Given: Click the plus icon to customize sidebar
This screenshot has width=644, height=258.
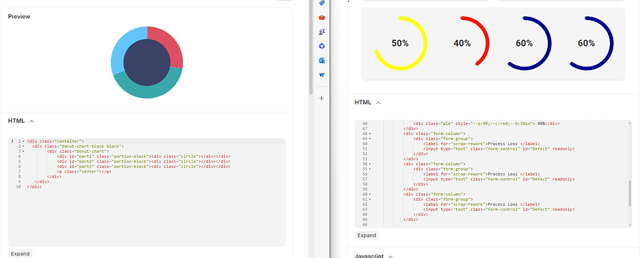Looking at the screenshot, I should [321, 98].
